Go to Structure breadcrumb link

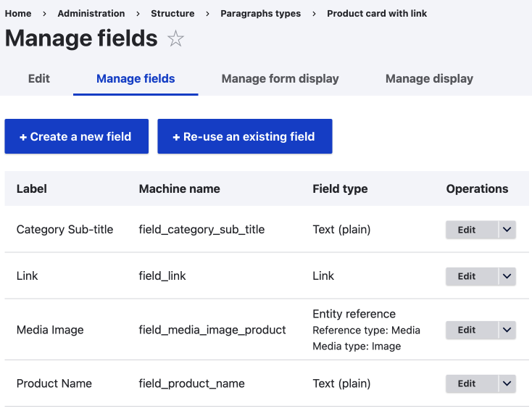click(x=173, y=13)
